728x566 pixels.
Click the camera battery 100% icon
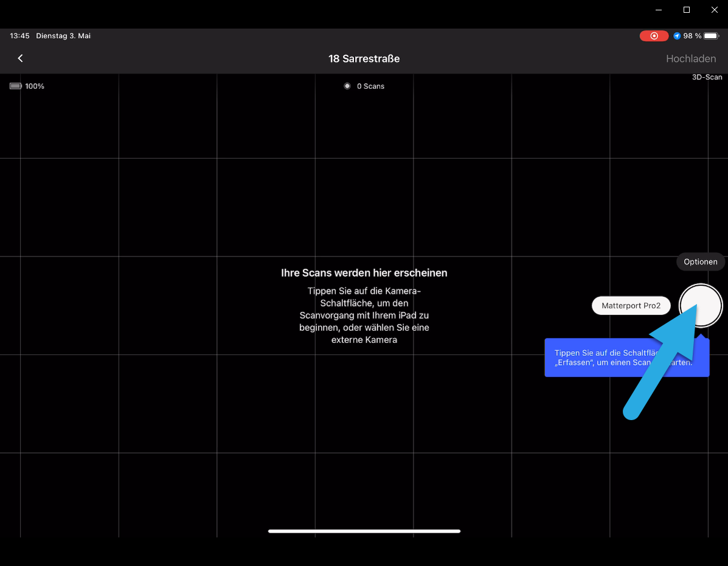[16, 86]
